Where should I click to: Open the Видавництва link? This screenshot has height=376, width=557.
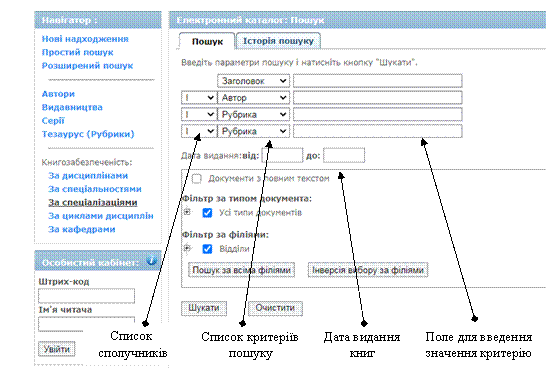(x=72, y=107)
